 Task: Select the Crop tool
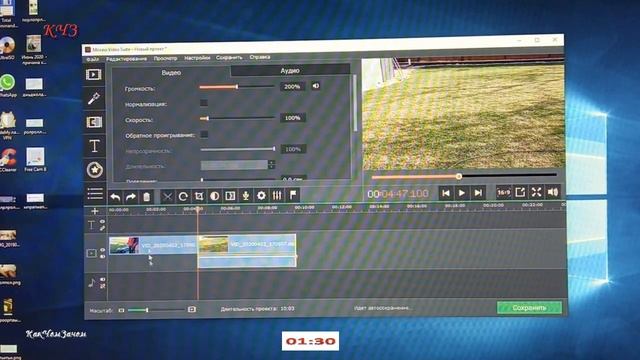(x=199, y=196)
